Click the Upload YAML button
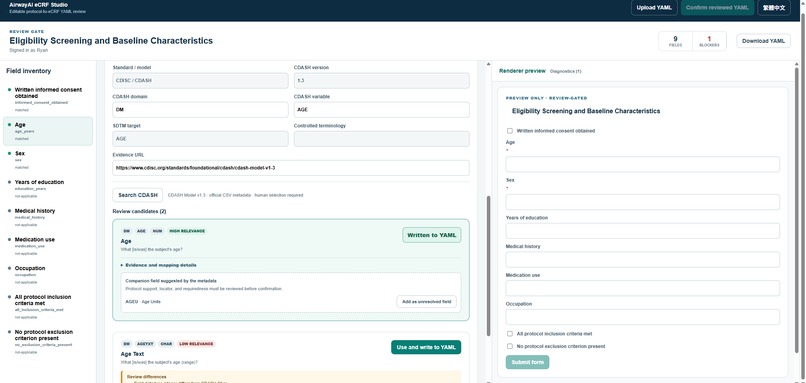 (654, 8)
